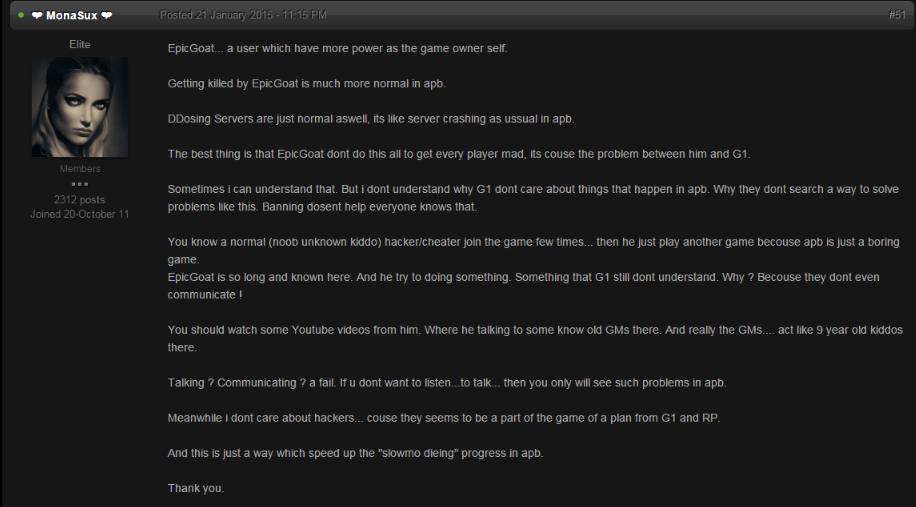Viewport: 916px width, 507px height.
Task: Open the #51 post permalink
Action: 896,15
